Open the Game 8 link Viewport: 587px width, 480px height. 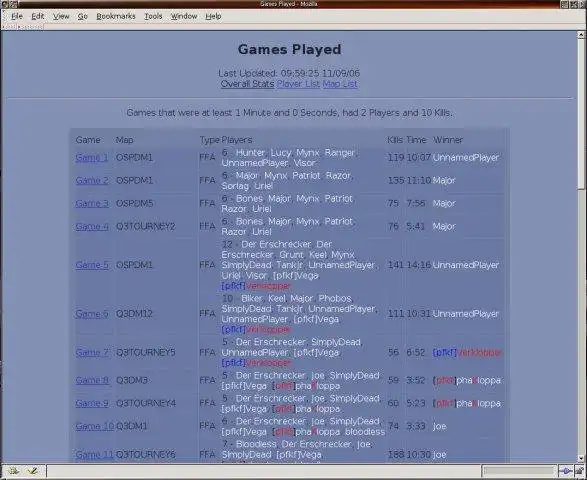coord(92,380)
